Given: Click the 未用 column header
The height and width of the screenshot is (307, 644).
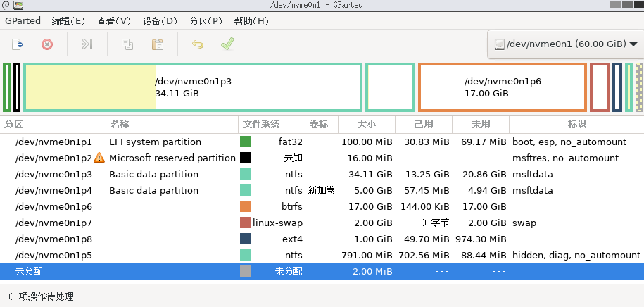Looking at the screenshot, I should click(x=481, y=124).
